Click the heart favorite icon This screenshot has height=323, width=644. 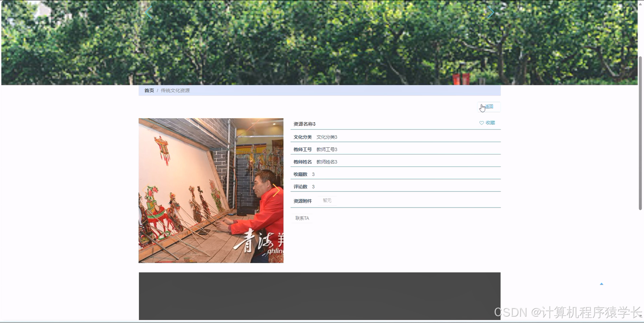coord(481,123)
